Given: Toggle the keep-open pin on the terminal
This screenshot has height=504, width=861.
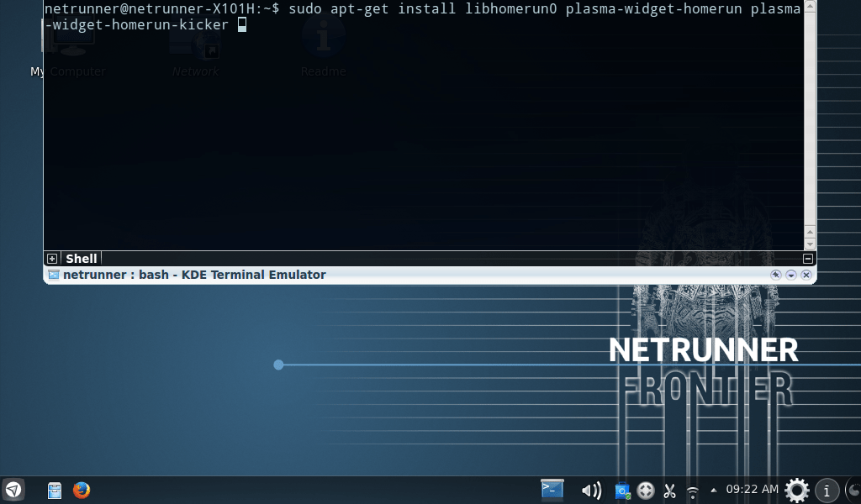Looking at the screenshot, I should pos(775,275).
